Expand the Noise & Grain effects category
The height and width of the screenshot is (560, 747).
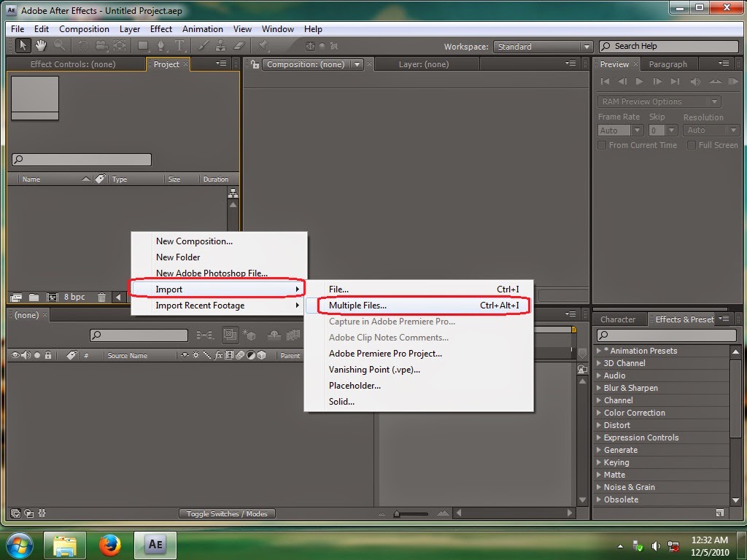point(599,486)
